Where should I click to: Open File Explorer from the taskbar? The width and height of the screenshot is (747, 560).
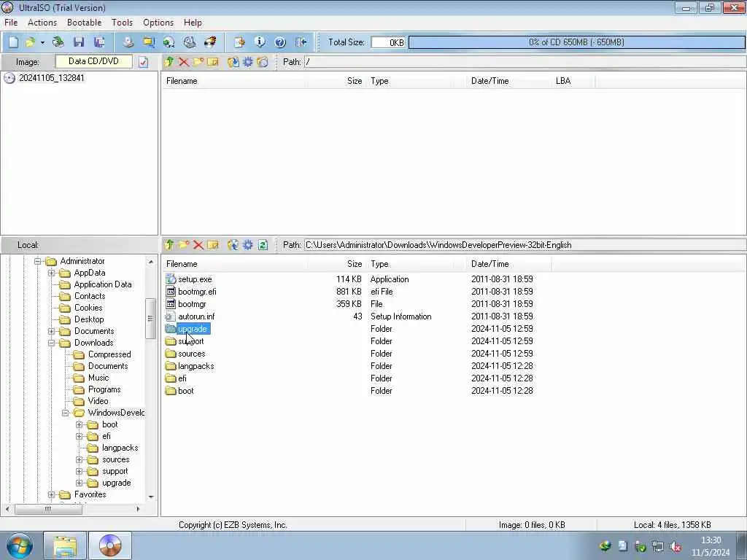65,545
